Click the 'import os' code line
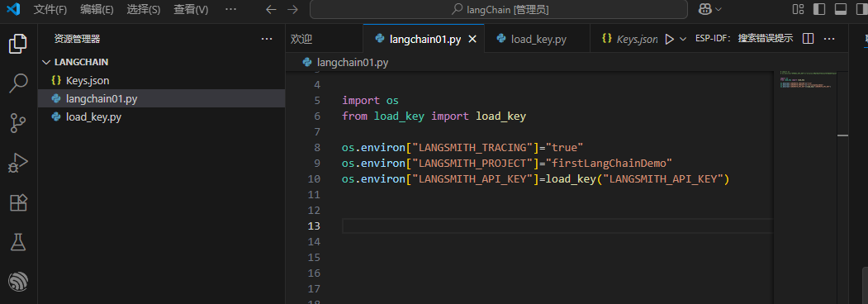The width and height of the screenshot is (868, 304). pyautogui.click(x=370, y=101)
